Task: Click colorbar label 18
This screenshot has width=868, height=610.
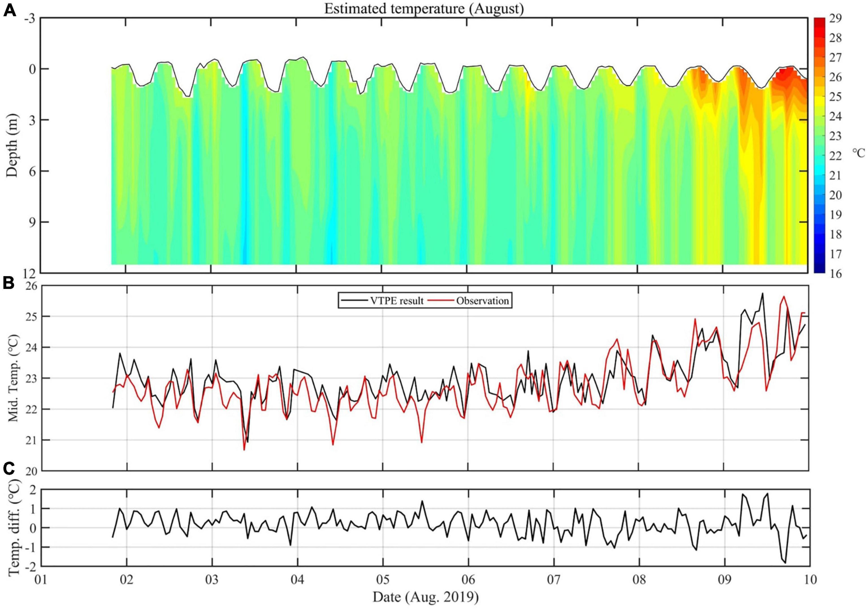Action: click(x=836, y=234)
